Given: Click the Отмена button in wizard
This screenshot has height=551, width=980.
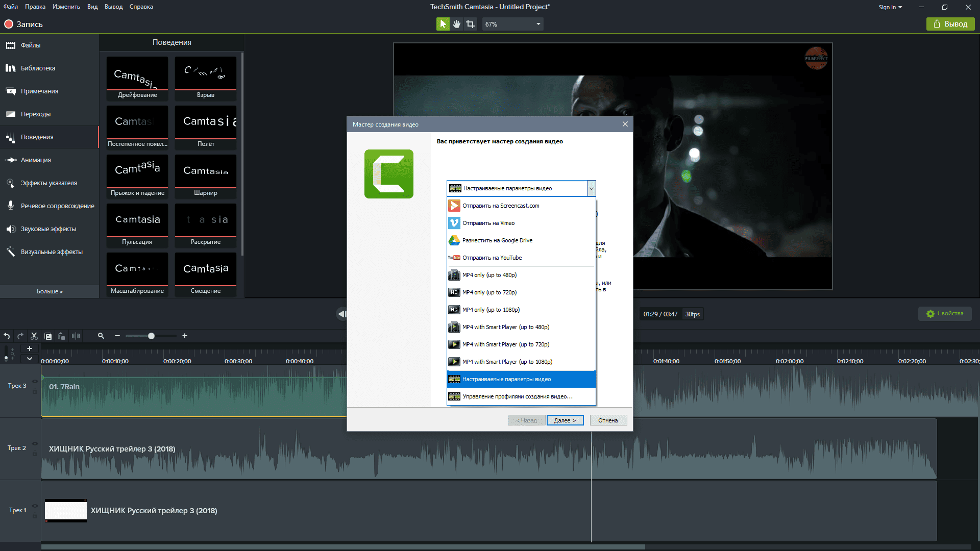Looking at the screenshot, I should (x=608, y=420).
